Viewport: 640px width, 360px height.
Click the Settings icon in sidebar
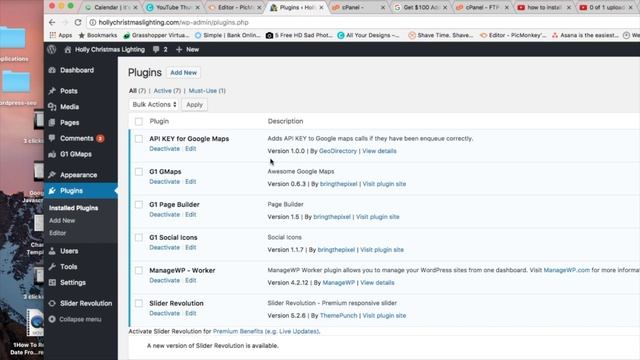[x=52, y=282]
